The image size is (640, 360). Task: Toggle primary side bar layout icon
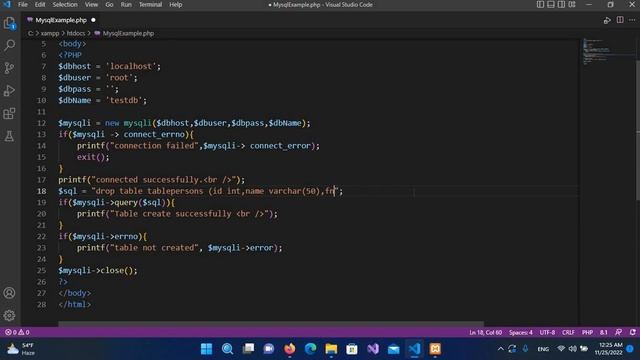[x=540, y=4]
